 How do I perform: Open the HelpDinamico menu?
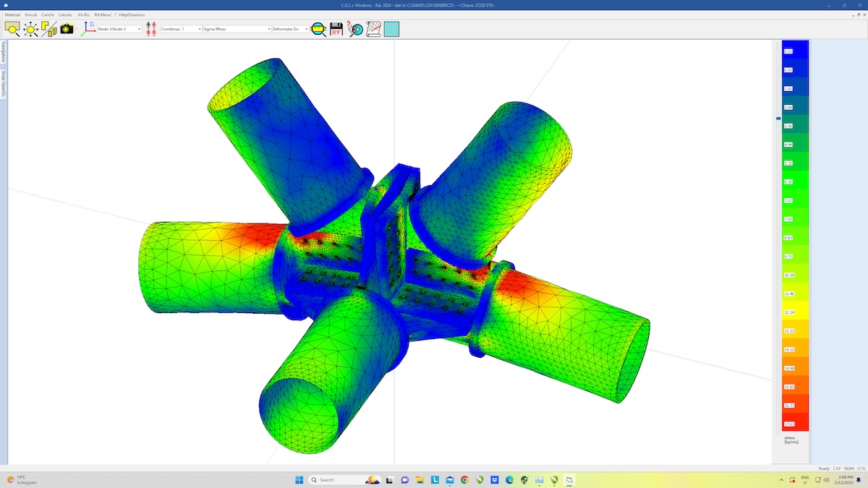132,14
